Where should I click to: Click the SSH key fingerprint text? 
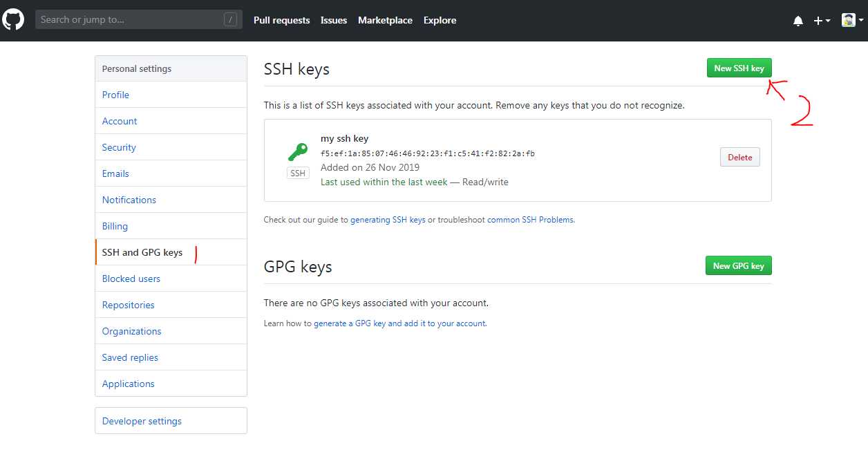pos(428,153)
